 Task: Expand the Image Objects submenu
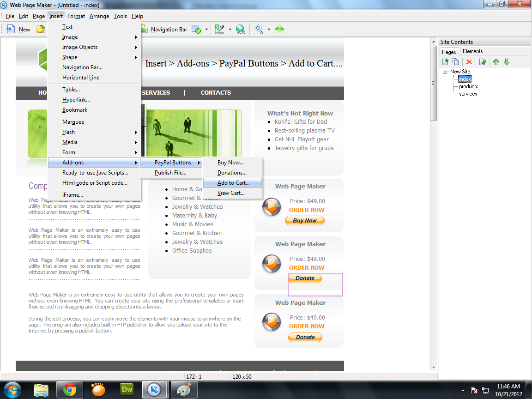(94, 47)
